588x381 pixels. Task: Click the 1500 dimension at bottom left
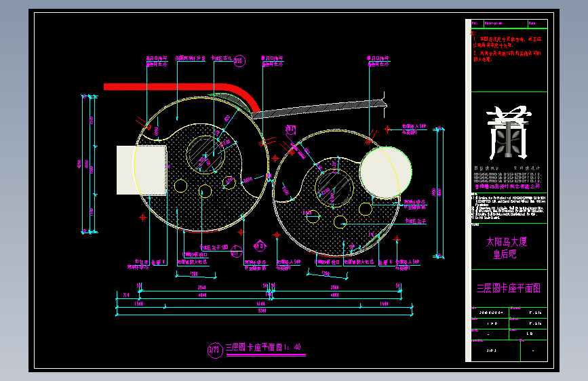click(x=139, y=304)
